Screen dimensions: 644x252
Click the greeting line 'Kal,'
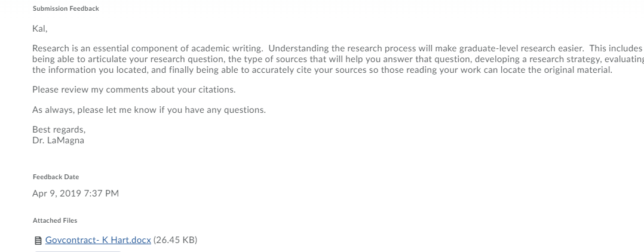point(40,29)
